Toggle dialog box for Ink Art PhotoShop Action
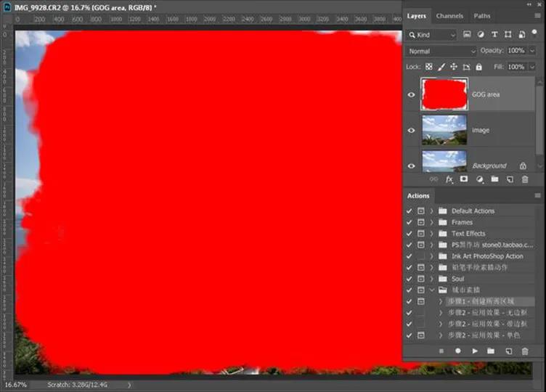 [421, 256]
